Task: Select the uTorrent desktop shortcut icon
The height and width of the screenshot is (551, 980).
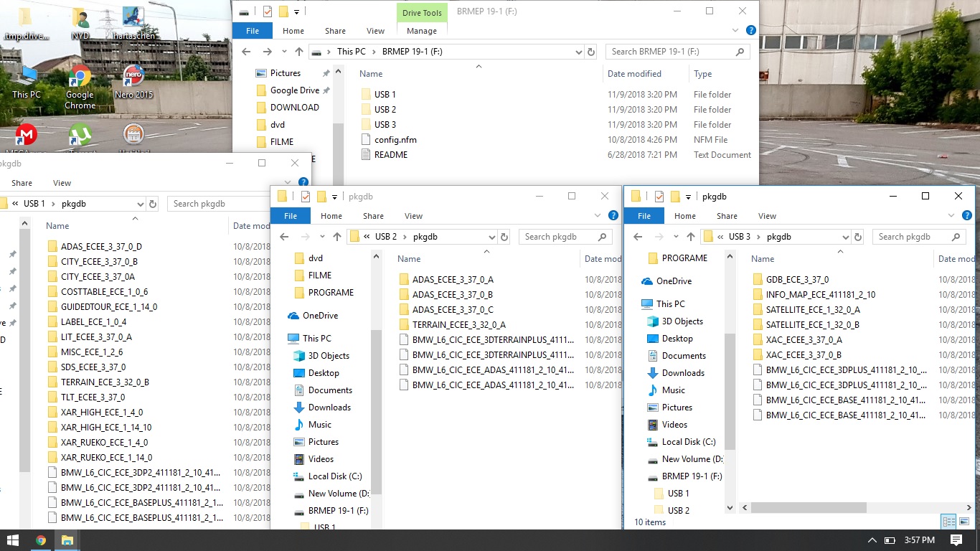Action: 80,136
